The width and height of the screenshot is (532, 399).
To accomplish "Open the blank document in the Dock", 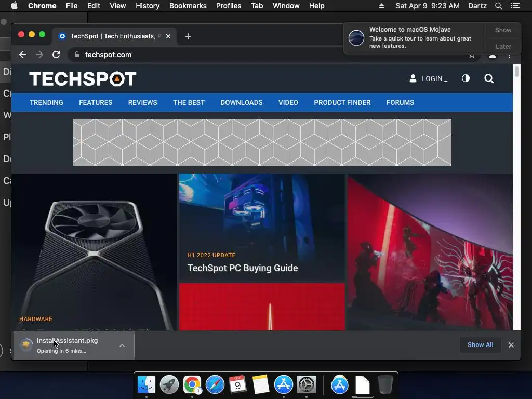I will [x=362, y=385].
